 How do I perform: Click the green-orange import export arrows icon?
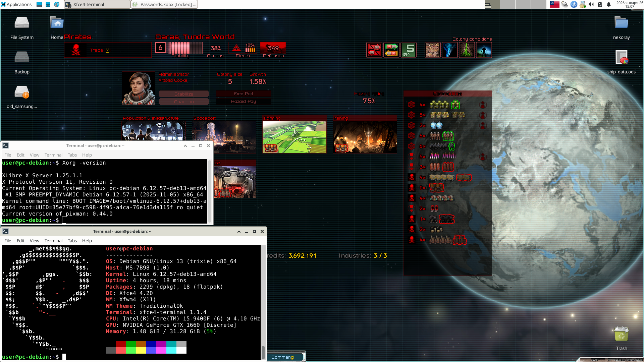391,50
